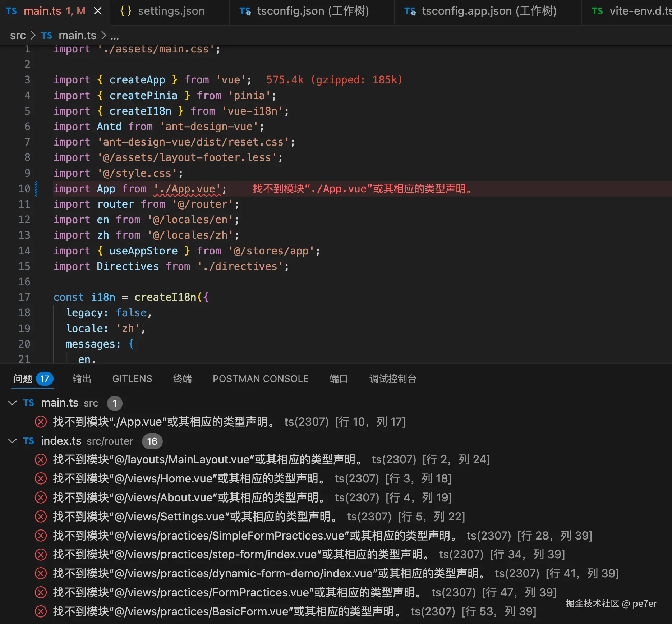Click Directives identifier on line 15
Viewport: 672px width, 624px height.
coord(128,266)
